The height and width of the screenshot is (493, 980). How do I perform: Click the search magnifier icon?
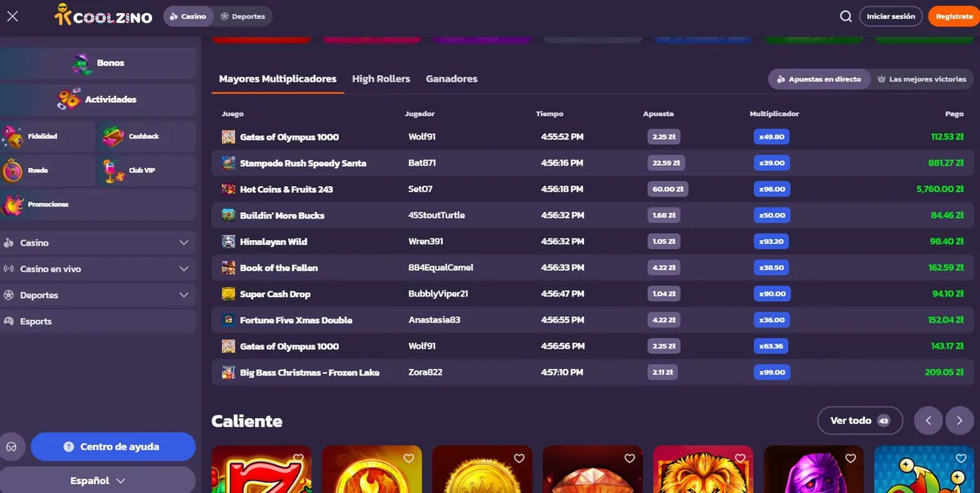pos(846,16)
